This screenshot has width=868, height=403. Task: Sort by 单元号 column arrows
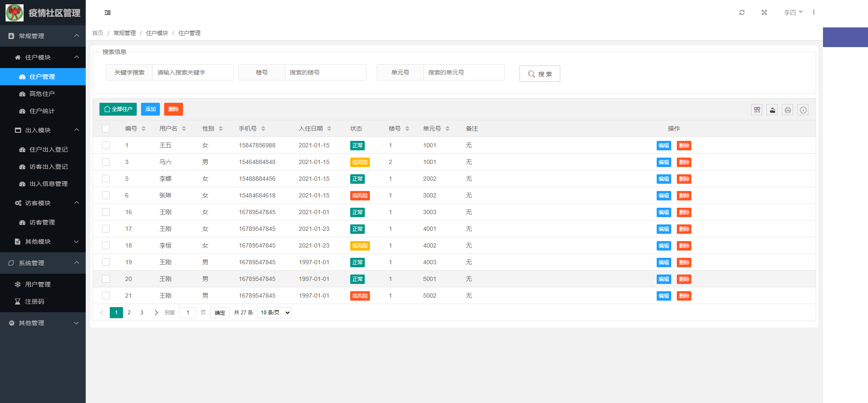pyautogui.click(x=448, y=128)
